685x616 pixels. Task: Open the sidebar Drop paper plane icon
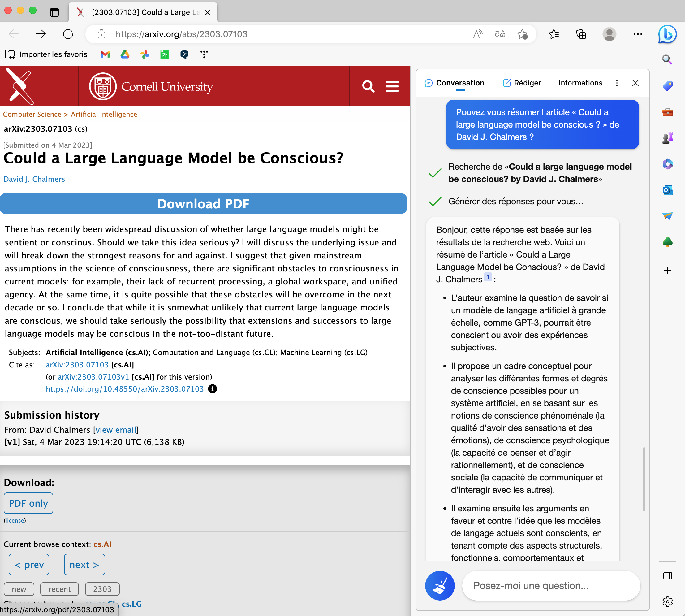coord(667,216)
